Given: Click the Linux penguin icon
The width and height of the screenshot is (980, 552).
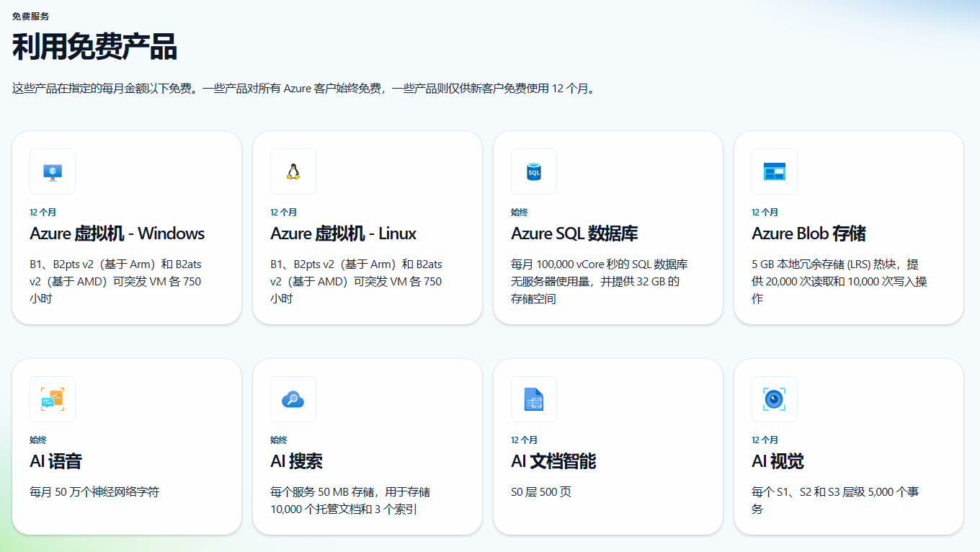Looking at the screenshot, I should point(293,172).
